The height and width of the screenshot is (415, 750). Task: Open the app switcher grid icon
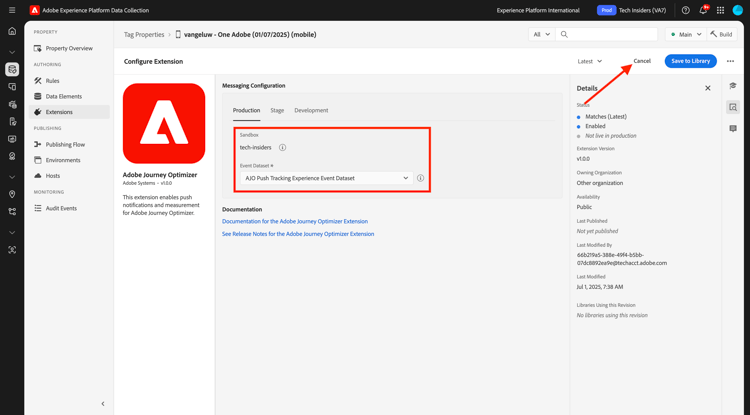coord(720,10)
